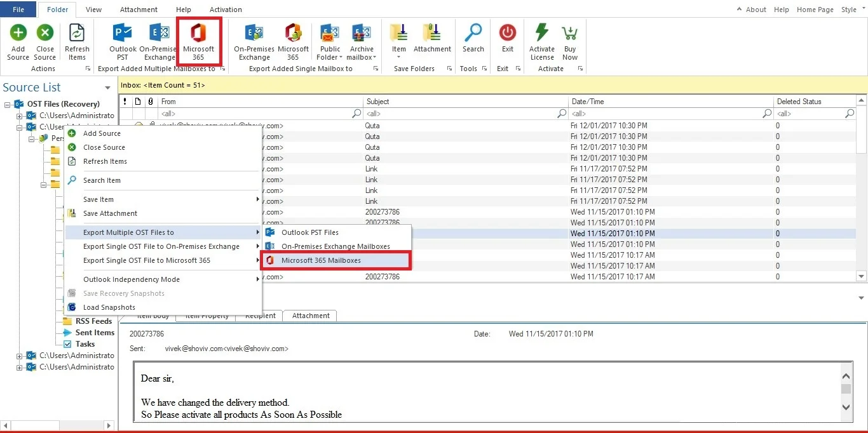Open Outlook Independency Mode submenu
Screen dimensions: 868x433
tap(163, 279)
